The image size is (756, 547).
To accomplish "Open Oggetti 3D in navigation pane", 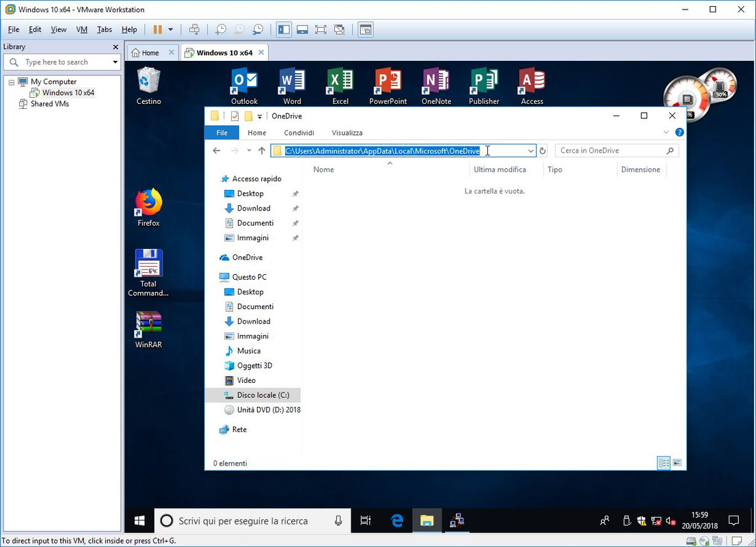I will pos(254,366).
